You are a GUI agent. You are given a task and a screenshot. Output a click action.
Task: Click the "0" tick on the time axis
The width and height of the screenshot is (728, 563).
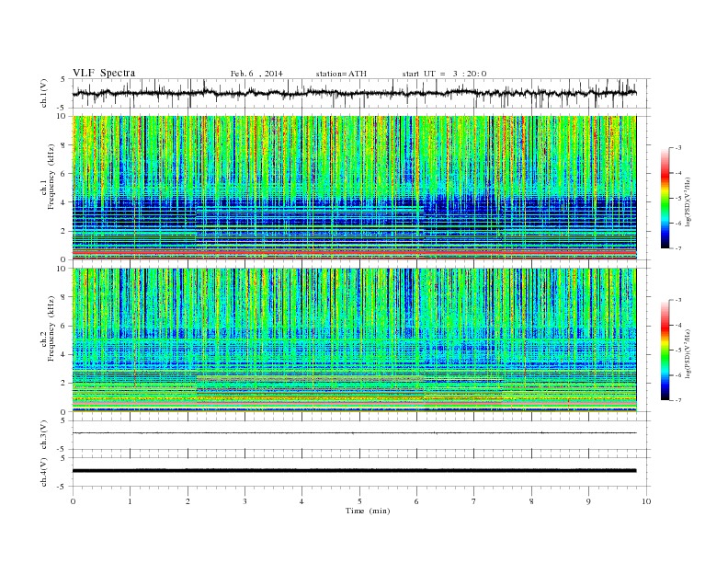[x=73, y=501]
